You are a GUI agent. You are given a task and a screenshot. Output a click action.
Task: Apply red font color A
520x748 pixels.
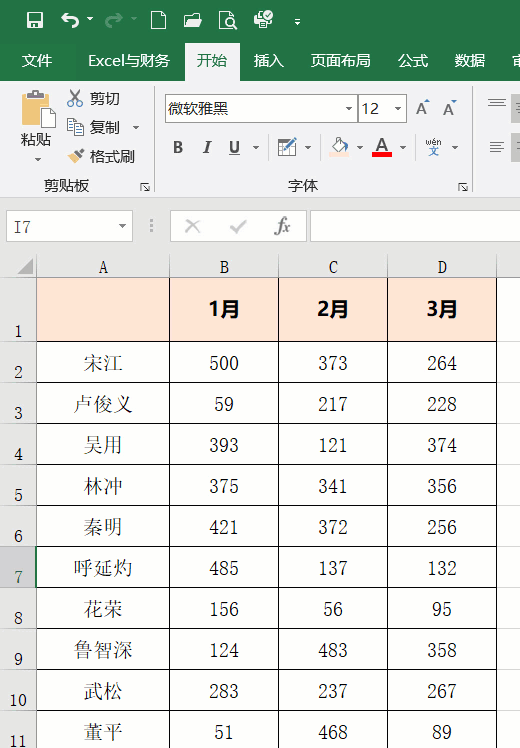tap(382, 147)
